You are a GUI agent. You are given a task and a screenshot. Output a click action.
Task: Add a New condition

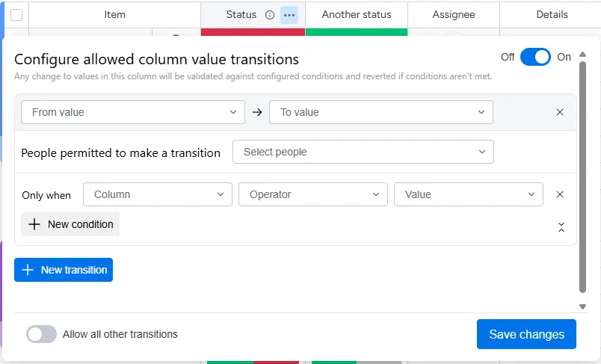click(x=70, y=224)
